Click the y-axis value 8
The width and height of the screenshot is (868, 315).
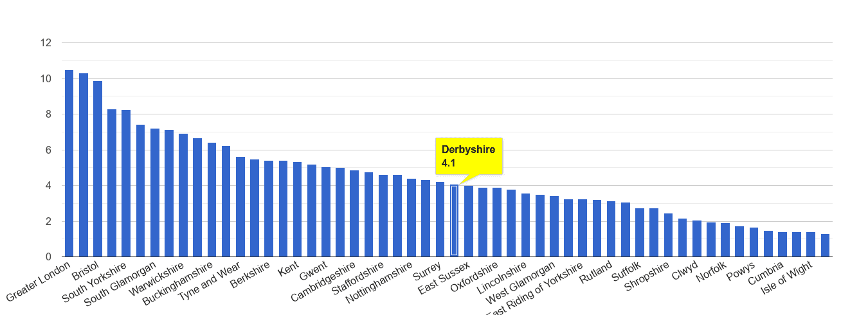(48, 114)
